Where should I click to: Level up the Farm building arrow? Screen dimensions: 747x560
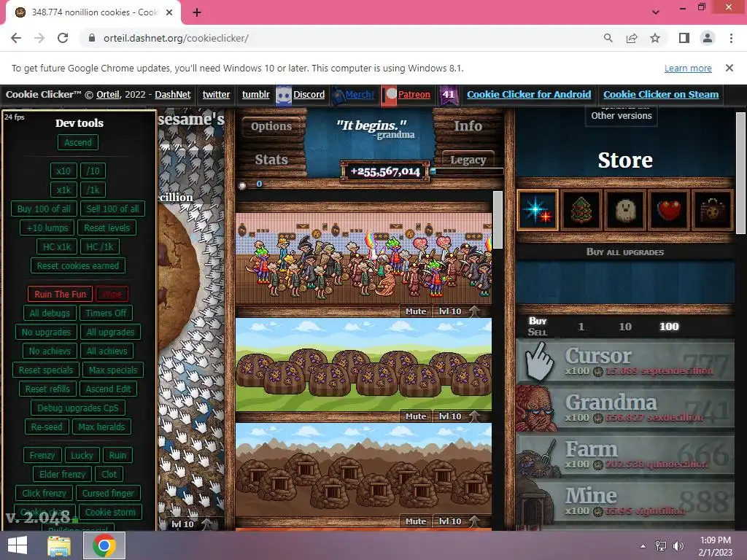[474, 416]
